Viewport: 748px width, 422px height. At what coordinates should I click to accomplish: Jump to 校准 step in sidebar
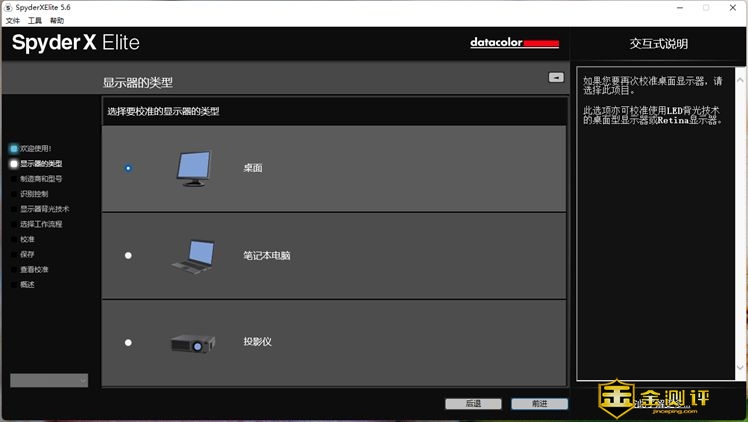[27, 239]
